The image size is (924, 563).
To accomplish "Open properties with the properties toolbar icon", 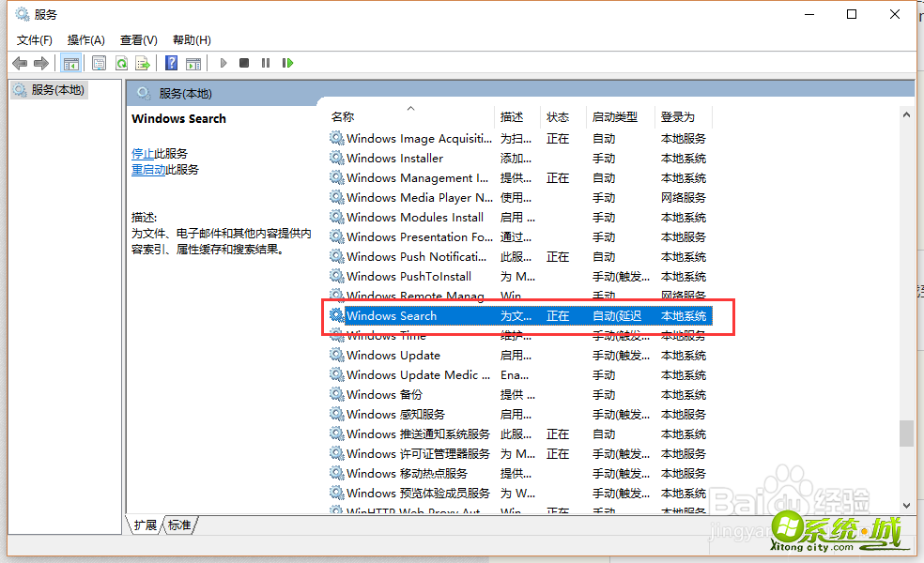I will pyautogui.click(x=99, y=62).
